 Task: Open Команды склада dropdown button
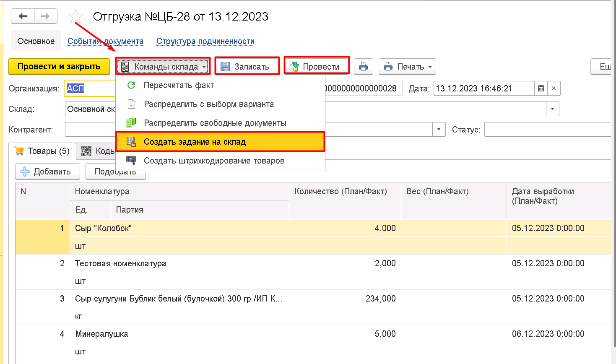pyautogui.click(x=163, y=67)
